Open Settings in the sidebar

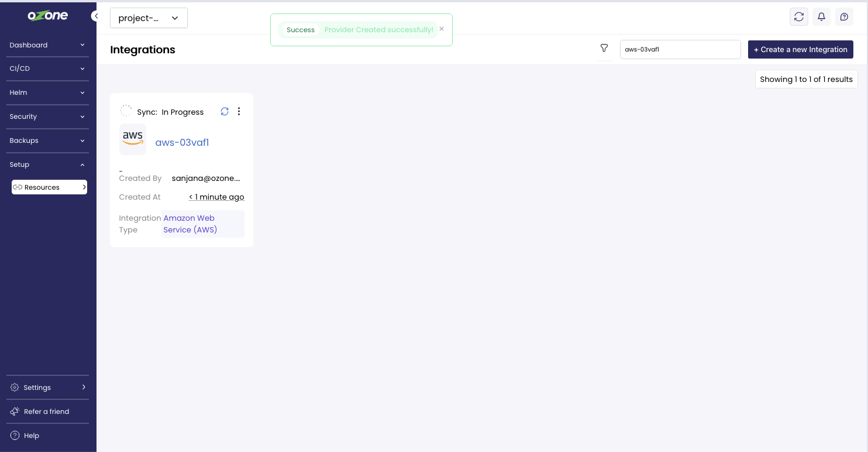47,388
